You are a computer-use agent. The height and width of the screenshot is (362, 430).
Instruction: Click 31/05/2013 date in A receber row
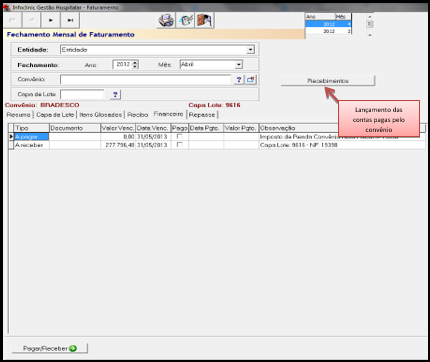pyautogui.click(x=153, y=145)
